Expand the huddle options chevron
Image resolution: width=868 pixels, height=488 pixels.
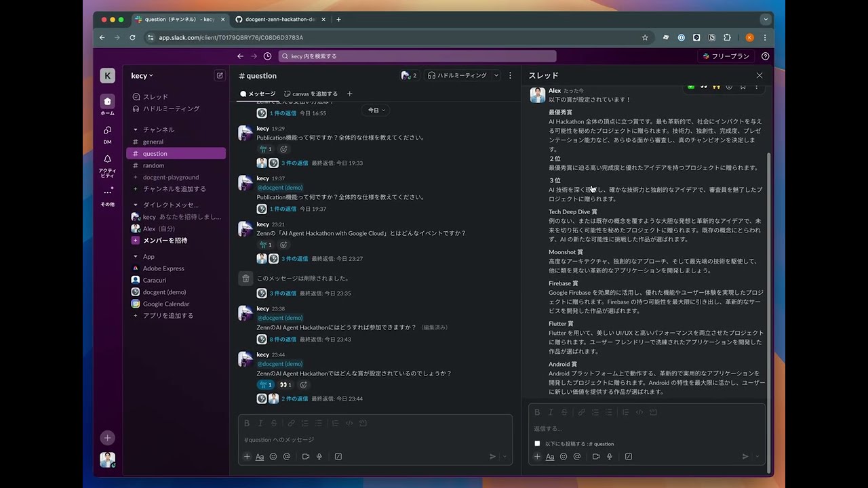(x=496, y=75)
